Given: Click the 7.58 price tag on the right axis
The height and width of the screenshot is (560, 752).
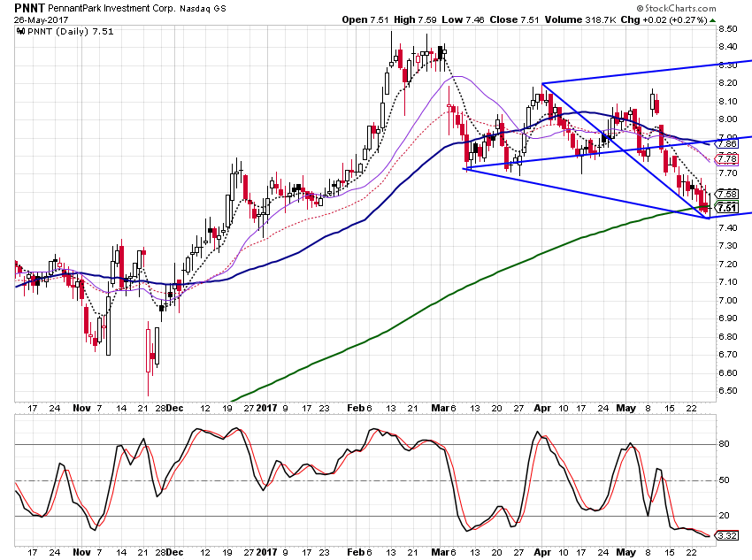Looking at the screenshot, I should (x=727, y=194).
